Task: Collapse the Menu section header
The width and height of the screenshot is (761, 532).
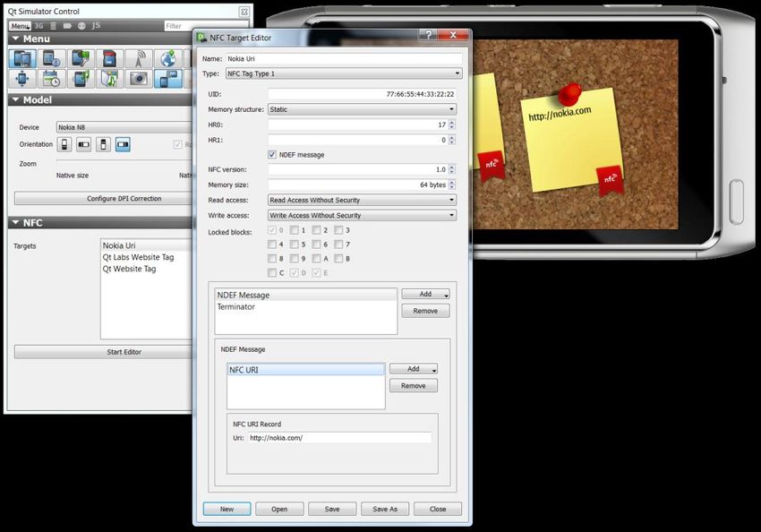Action: (x=100, y=39)
